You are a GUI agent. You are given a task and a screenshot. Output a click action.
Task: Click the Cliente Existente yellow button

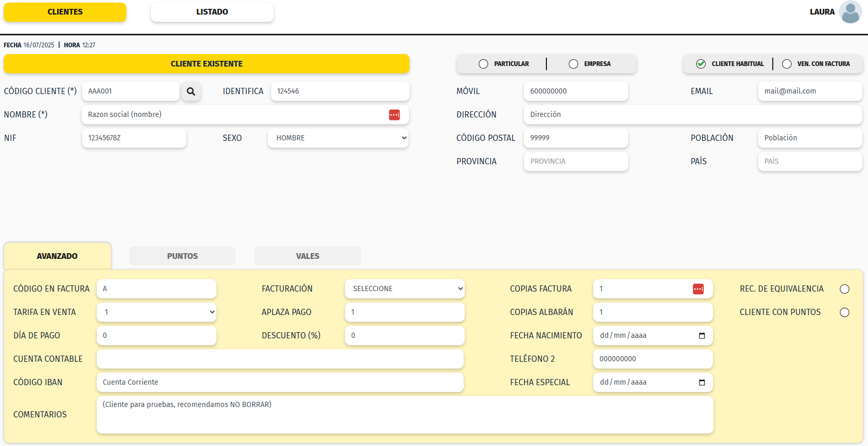pos(207,64)
